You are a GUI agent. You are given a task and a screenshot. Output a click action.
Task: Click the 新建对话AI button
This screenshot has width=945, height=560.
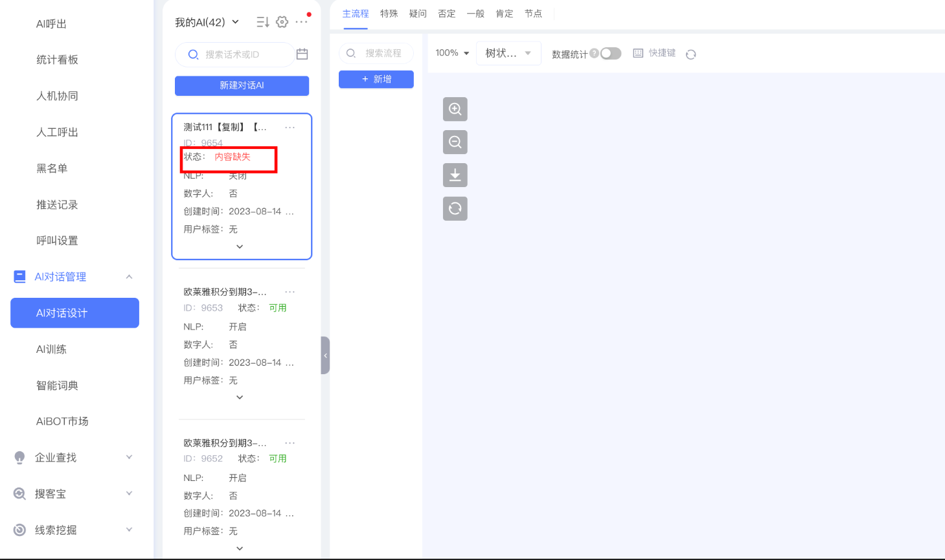click(242, 85)
